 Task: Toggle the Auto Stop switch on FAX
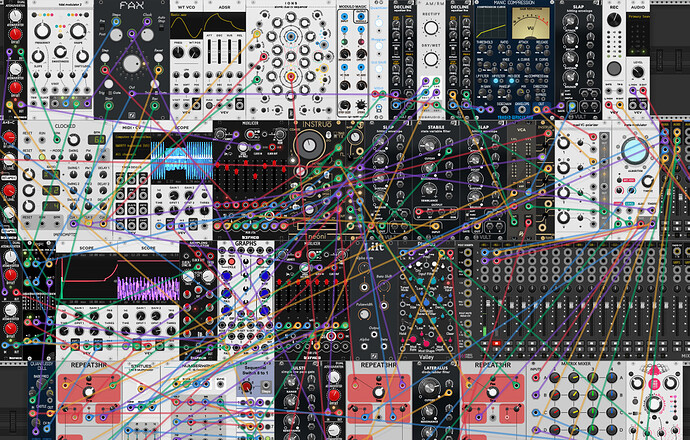click(x=161, y=26)
